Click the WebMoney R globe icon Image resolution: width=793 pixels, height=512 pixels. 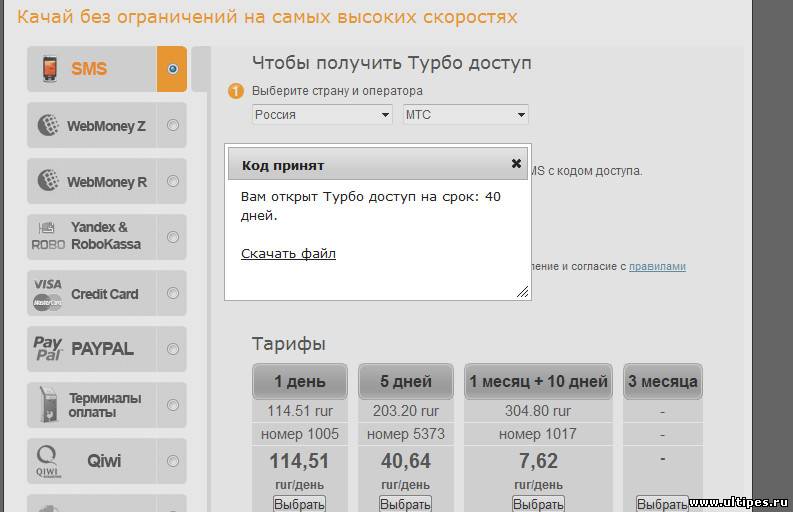[x=47, y=182]
